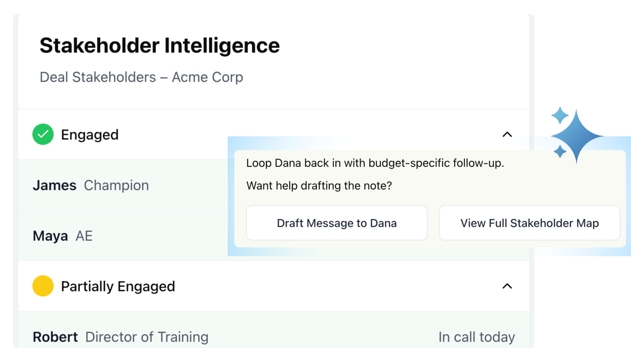
Task: Click the Stakeholder Intelligence heading
Action: [x=160, y=45]
